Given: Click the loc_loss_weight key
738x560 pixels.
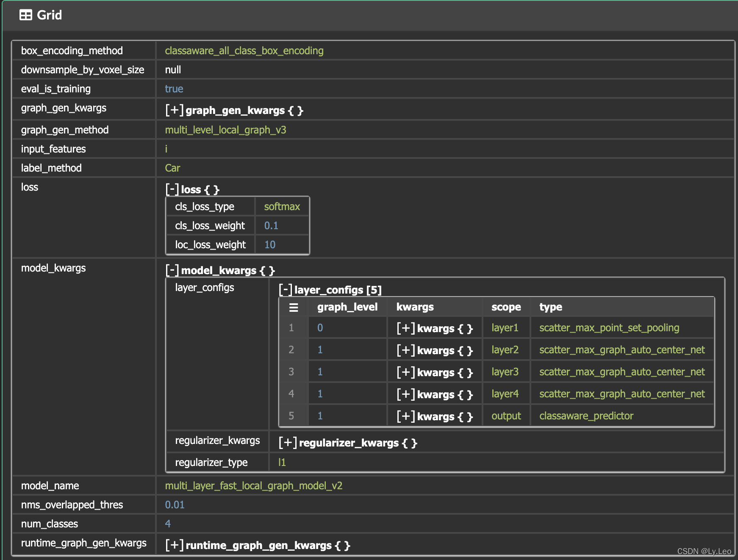Looking at the screenshot, I should click(x=211, y=245).
